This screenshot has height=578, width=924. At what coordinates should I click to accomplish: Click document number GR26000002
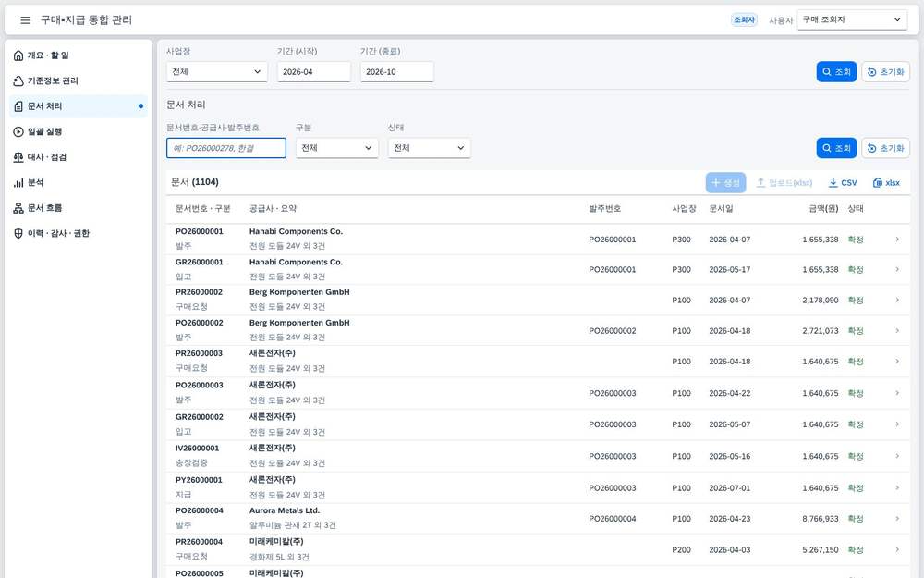pyautogui.click(x=200, y=417)
